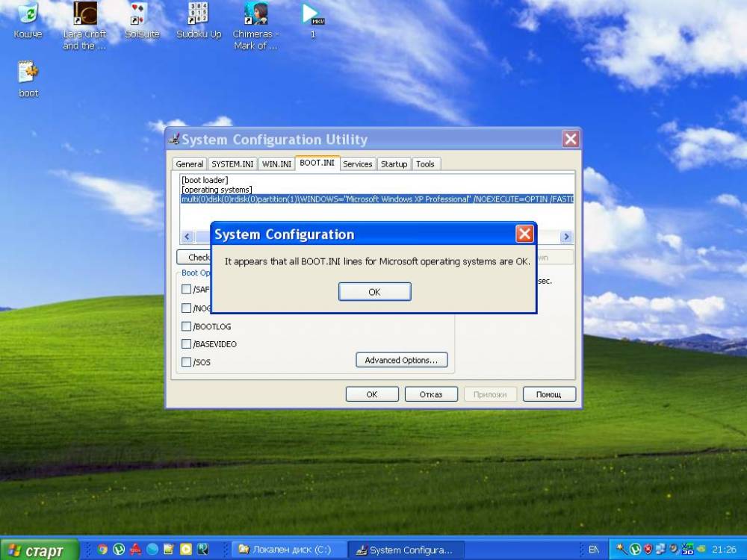Image resolution: width=747 pixels, height=560 pixels.
Task: Click the notepad quick launch icon
Action: (x=169, y=549)
